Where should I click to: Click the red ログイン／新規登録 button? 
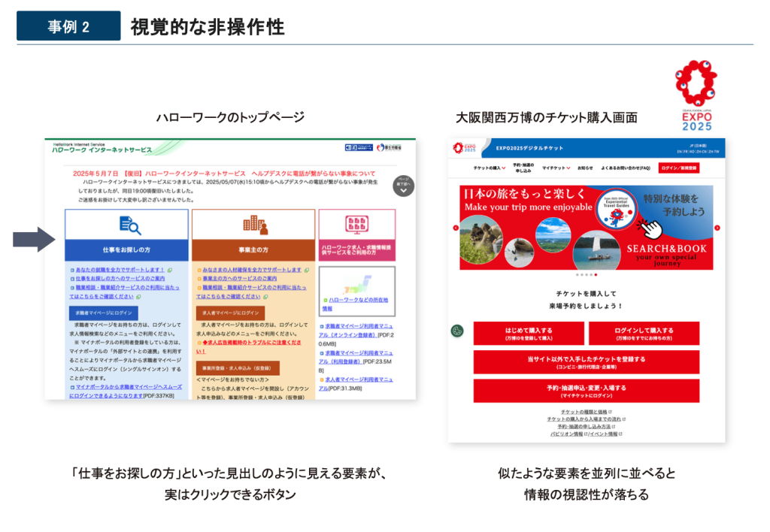678,168
